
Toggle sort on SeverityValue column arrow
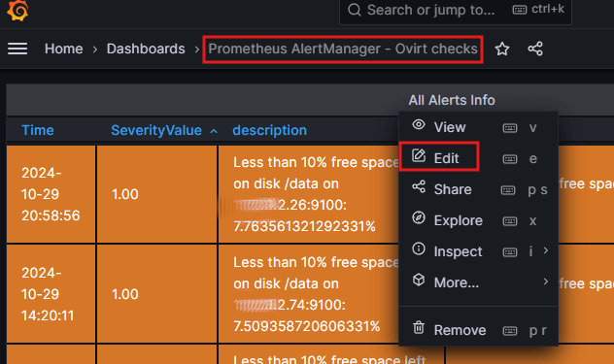(214, 131)
